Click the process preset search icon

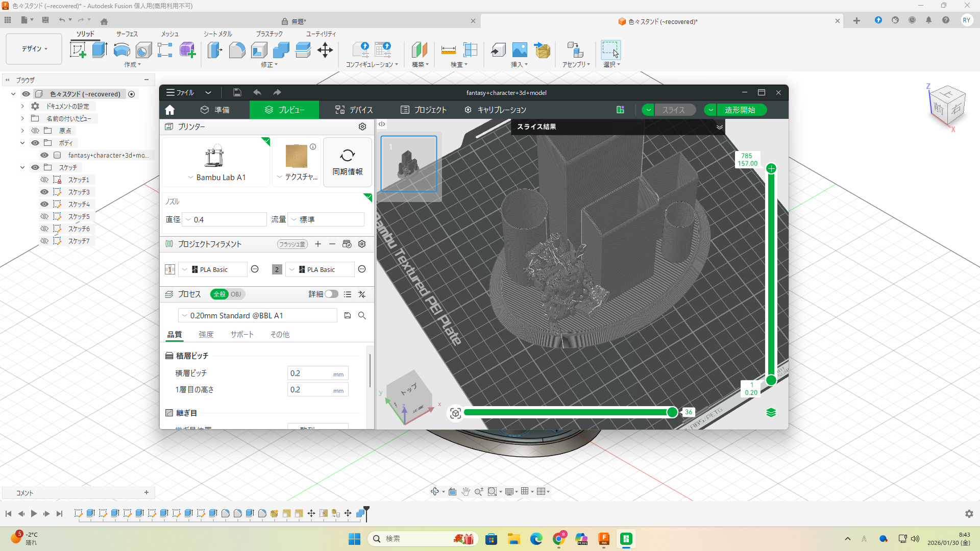[362, 315]
